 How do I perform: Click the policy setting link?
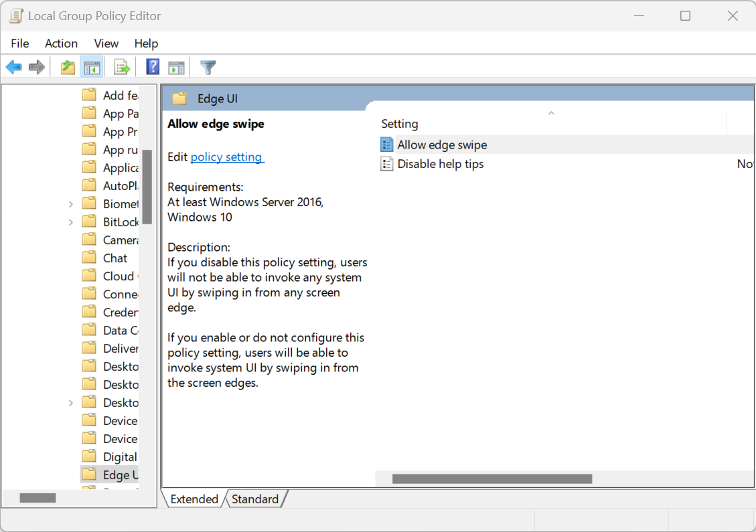pyautogui.click(x=226, y=157)
